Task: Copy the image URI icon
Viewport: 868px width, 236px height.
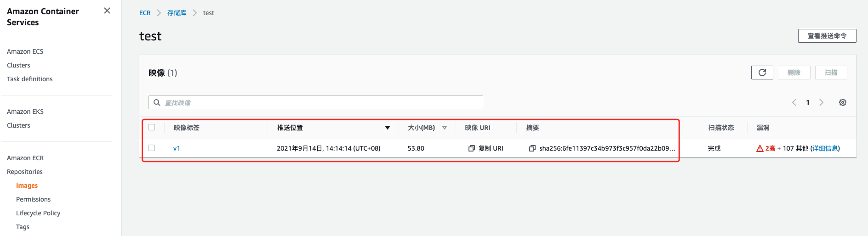Action: click(471, 148)
